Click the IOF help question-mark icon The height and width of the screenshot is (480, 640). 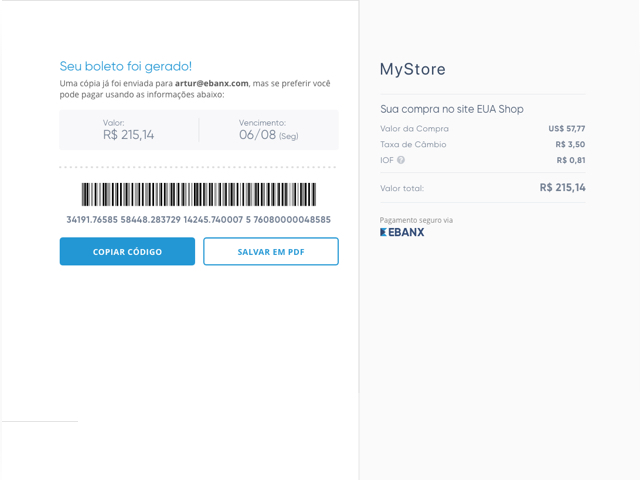click(x=401, y=160)
